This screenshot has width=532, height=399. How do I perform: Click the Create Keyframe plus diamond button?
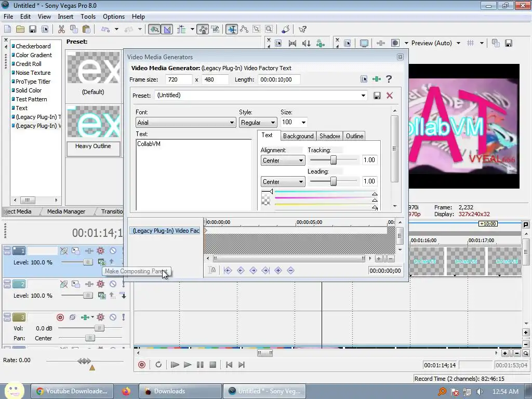[x=278, y=270]
